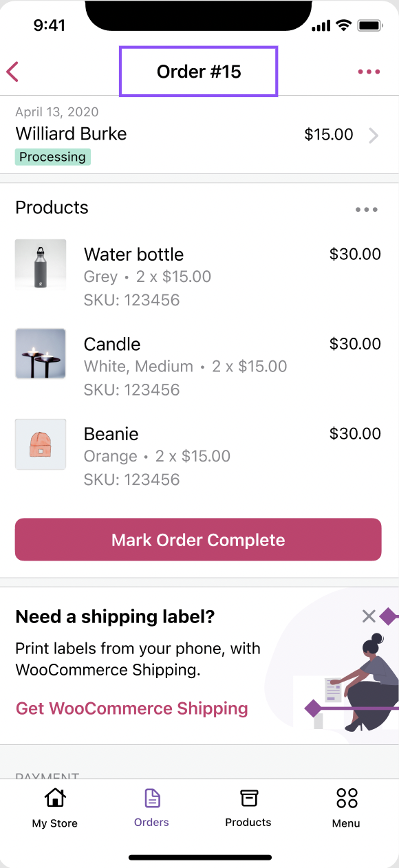Select the Water bottle SKU text
Image resolution: width=399 pixels, height=868 pixels.
coord(131,300)
